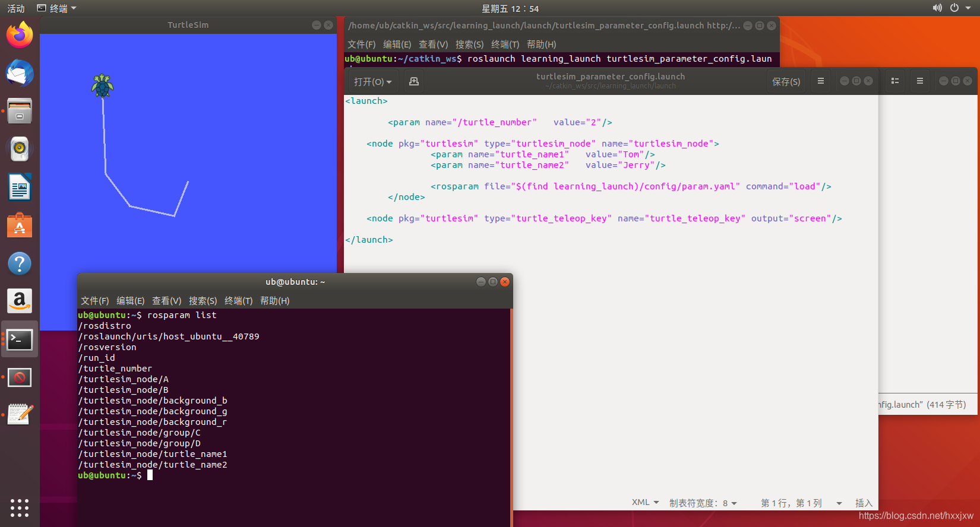Click /turtlesim_node/turtle_name2 output line
Screen dimensions: 980x527
(153, 465)
